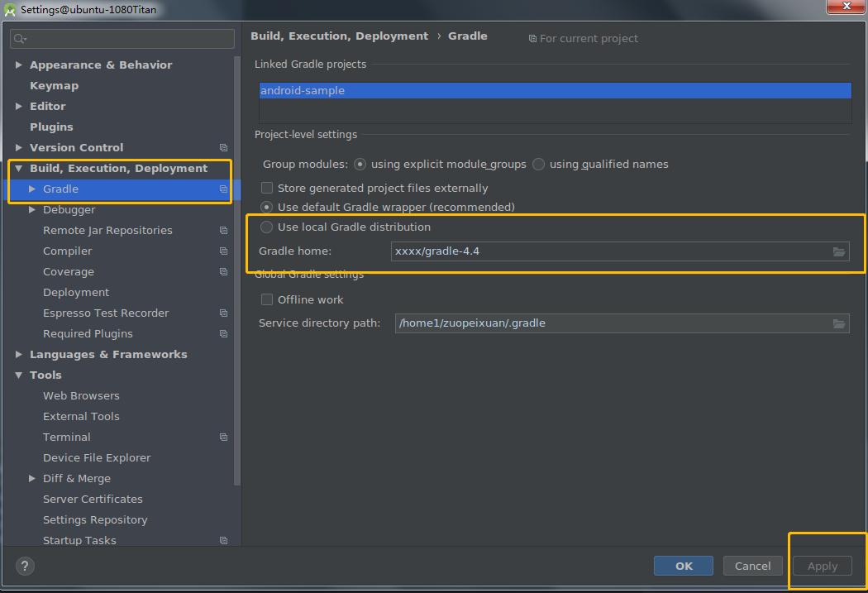Open the settings search magnifier field
This screenshot has width=868, height=593.
click(x=17, y=38)
